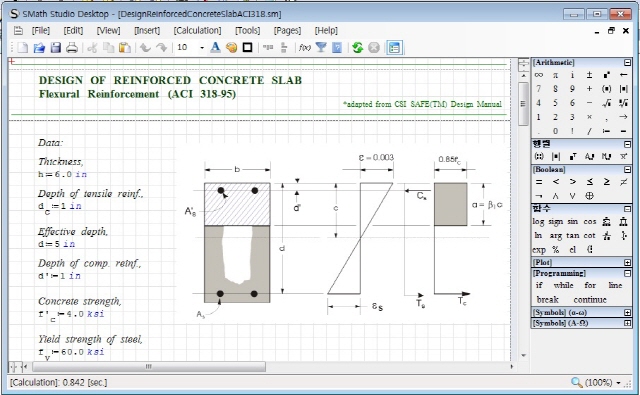
Task: Insert the matrix transpose operator
Action: [573, 156]
